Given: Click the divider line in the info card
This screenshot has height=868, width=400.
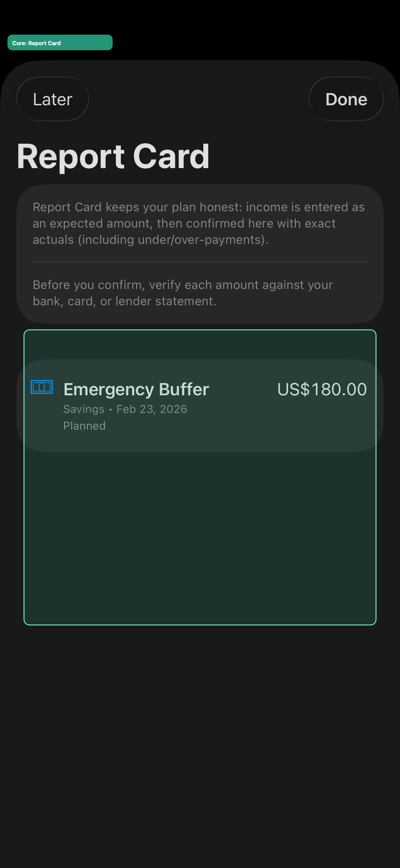Looking at the screenshot, I should tap(200, 261).
